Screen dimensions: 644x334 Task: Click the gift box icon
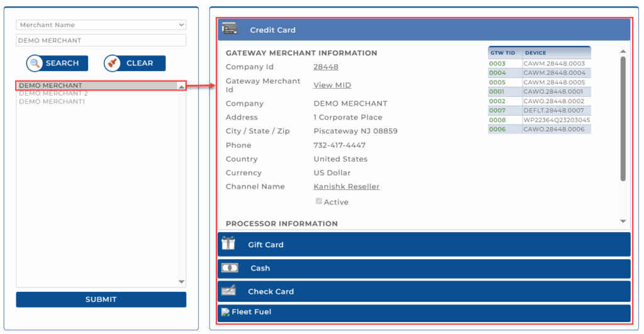[228, 244]
